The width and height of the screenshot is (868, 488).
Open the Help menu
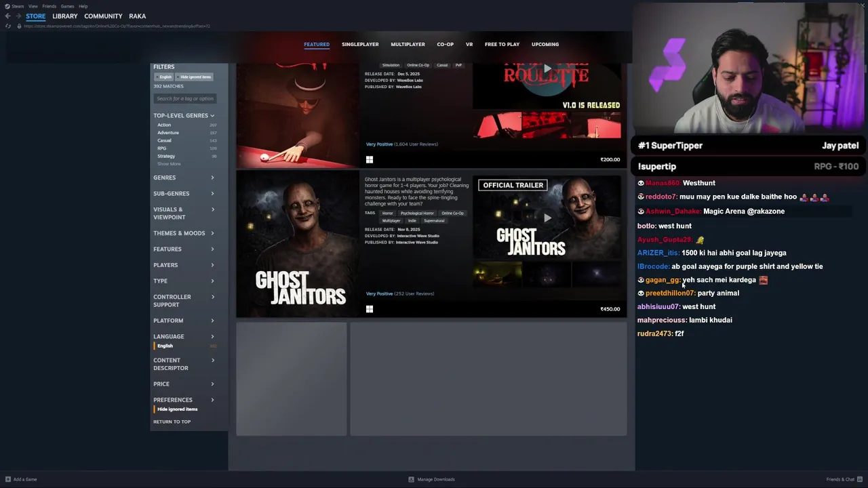tap(83, 6)
